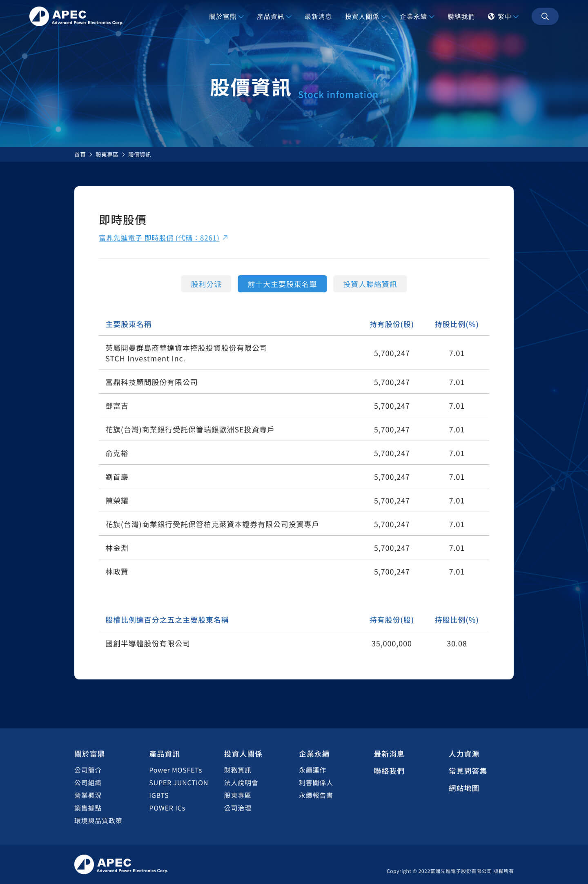Click the APEC logo in footer
588x884 pixels.
121,864
